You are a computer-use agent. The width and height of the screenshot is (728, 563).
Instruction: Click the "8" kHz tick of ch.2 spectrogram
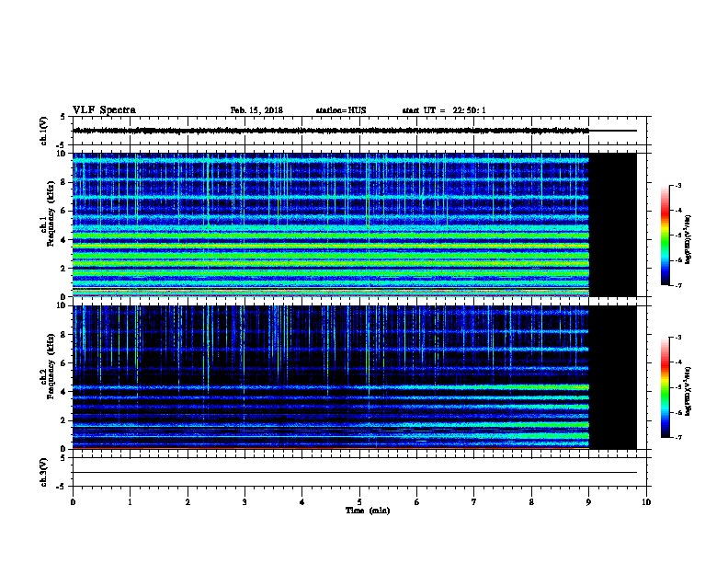[x=64, y=335]
